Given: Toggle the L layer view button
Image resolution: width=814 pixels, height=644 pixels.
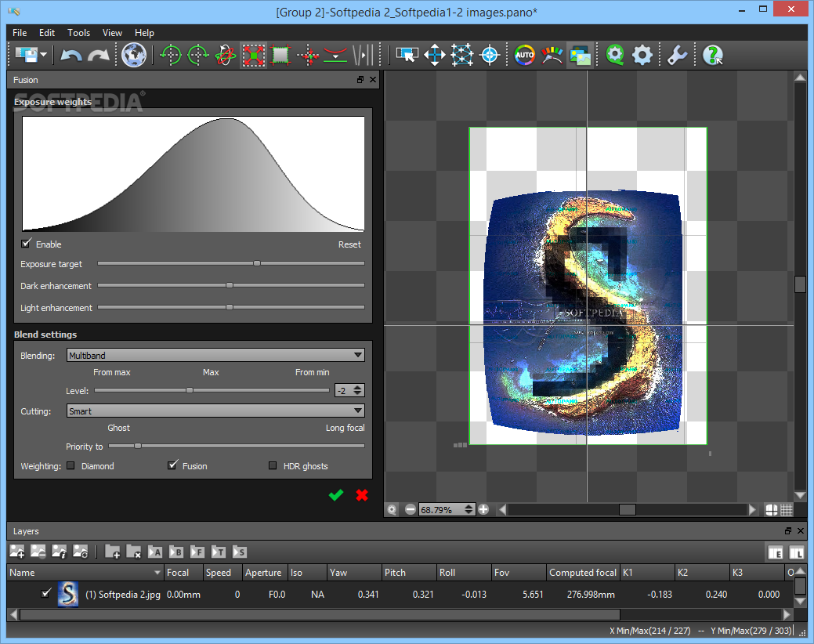Looking at the screenshot, I should click(796, 552).
